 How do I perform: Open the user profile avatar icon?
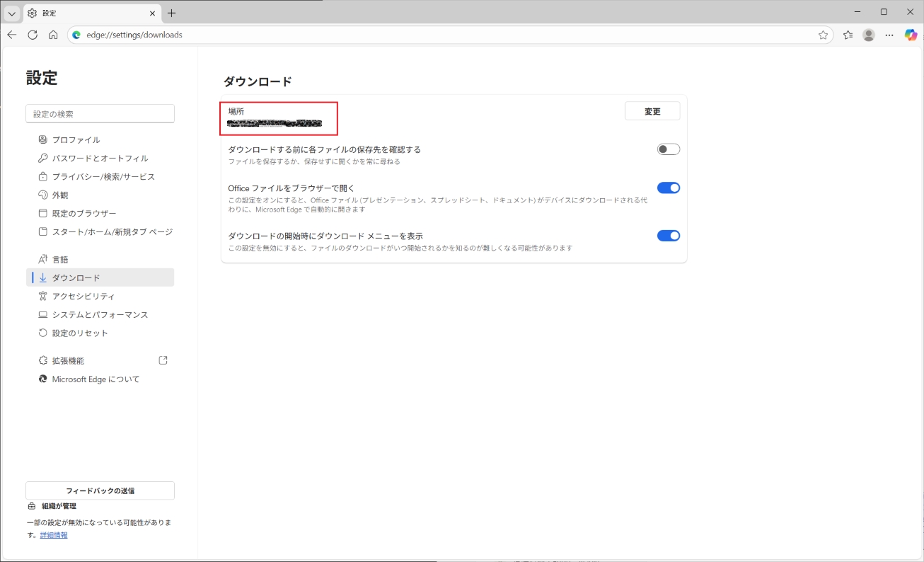tap(869, 35)
